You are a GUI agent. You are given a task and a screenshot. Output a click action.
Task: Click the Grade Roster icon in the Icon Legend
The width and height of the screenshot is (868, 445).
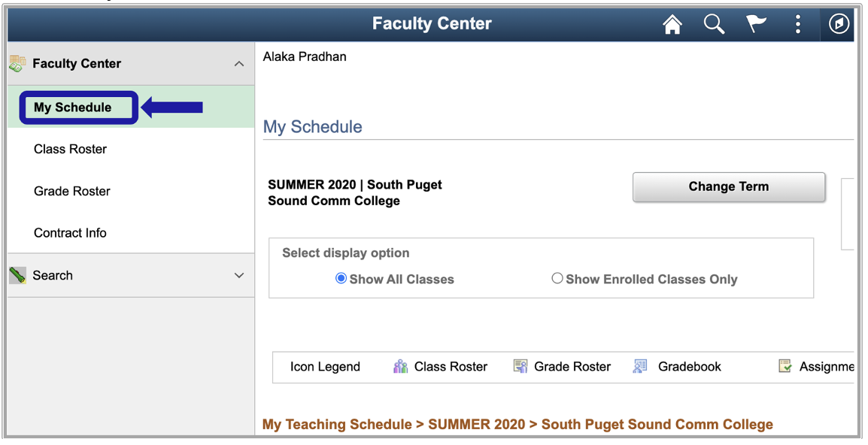pos(519,366)
